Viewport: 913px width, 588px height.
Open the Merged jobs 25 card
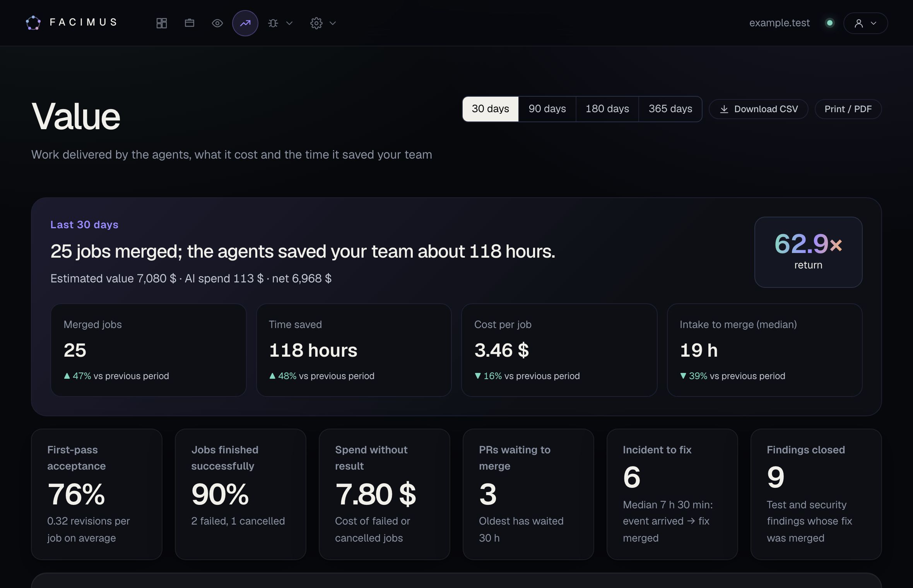click(149, 350)
